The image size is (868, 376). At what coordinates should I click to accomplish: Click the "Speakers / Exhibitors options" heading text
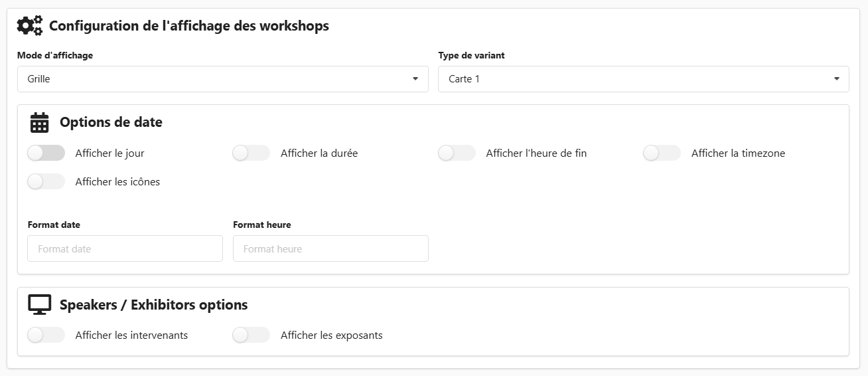tap(153, 305)
